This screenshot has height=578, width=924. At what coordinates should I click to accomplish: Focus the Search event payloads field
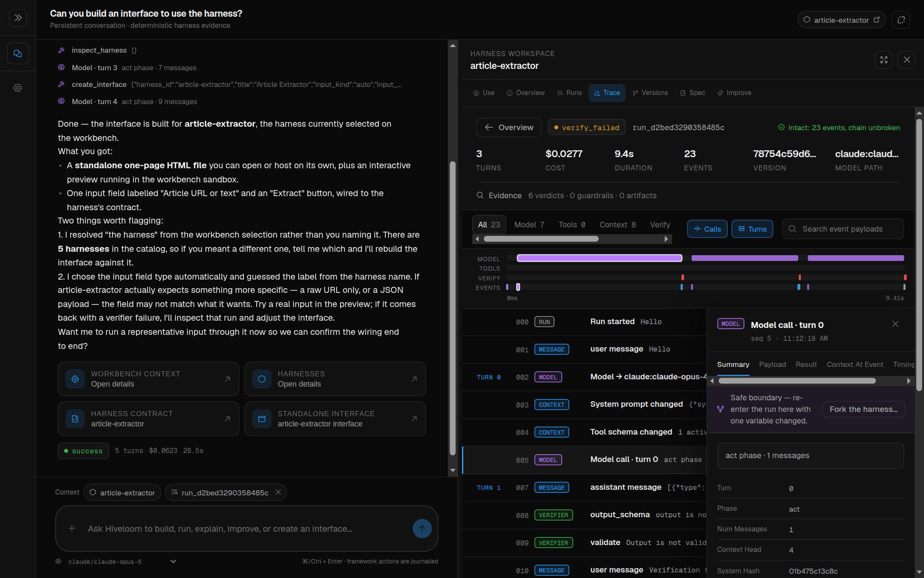843,229
